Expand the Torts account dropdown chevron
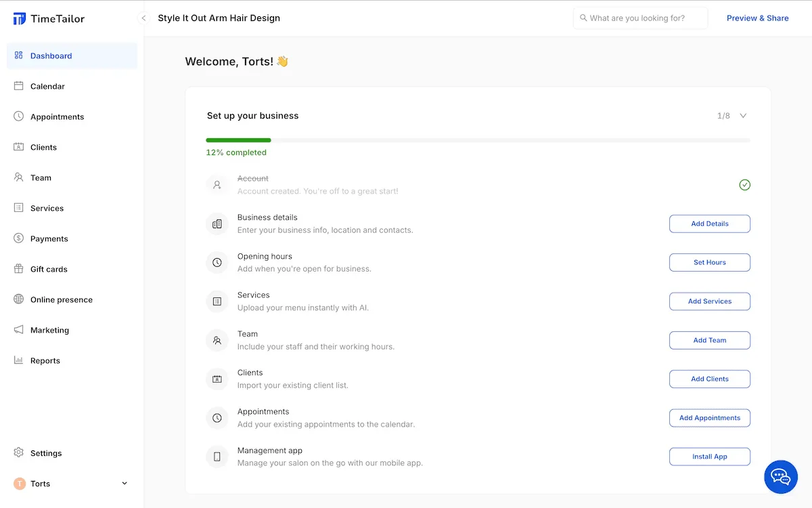Screen dimensions: 812x508 click(125, 484)
